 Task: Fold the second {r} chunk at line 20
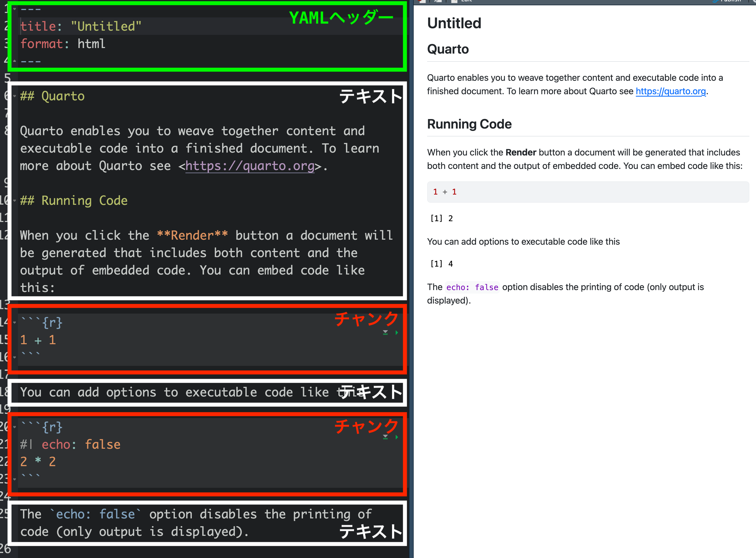click(x=15, y=427)
